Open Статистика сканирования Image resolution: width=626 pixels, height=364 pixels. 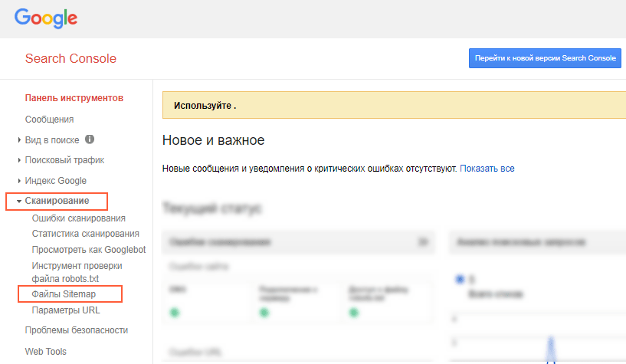pyautogui.click(x=86, y=234)
